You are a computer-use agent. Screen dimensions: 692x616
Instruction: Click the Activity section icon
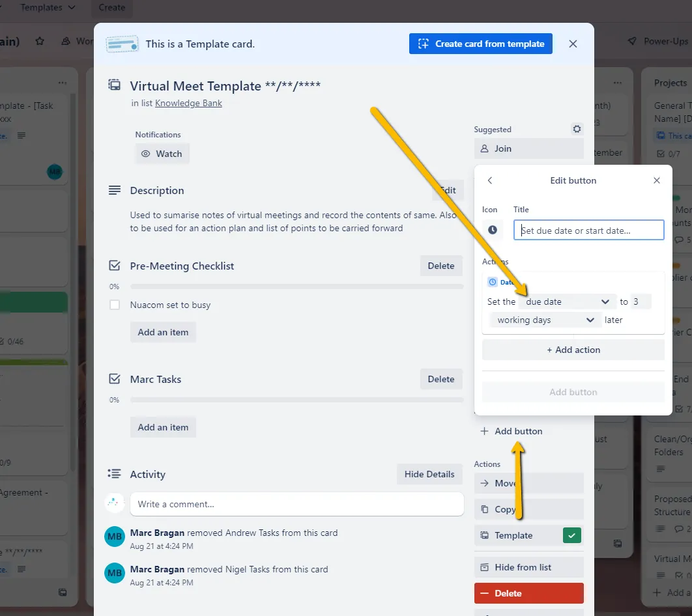click(x=114, y=473)
